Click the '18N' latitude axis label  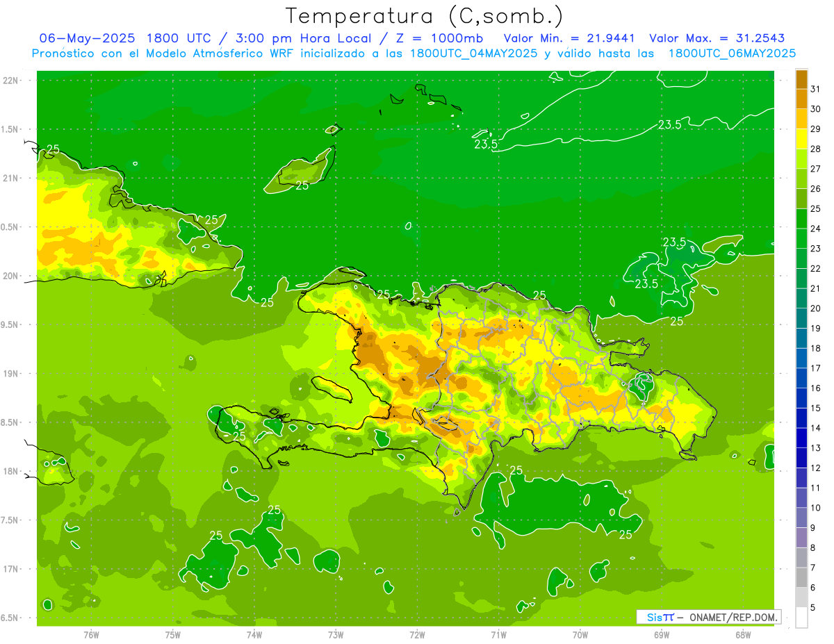pyautogui.click(x=11, y=471)
